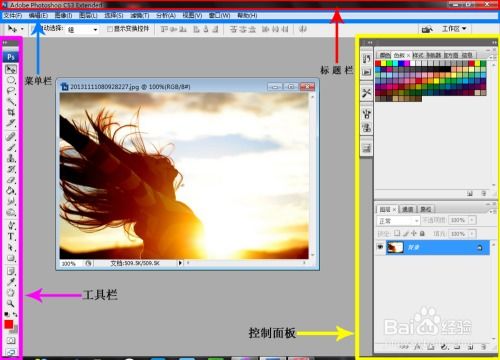
Task: Hide the 背景 layer with eye icon
Action: pyautogui.click(x=380, y=247)
